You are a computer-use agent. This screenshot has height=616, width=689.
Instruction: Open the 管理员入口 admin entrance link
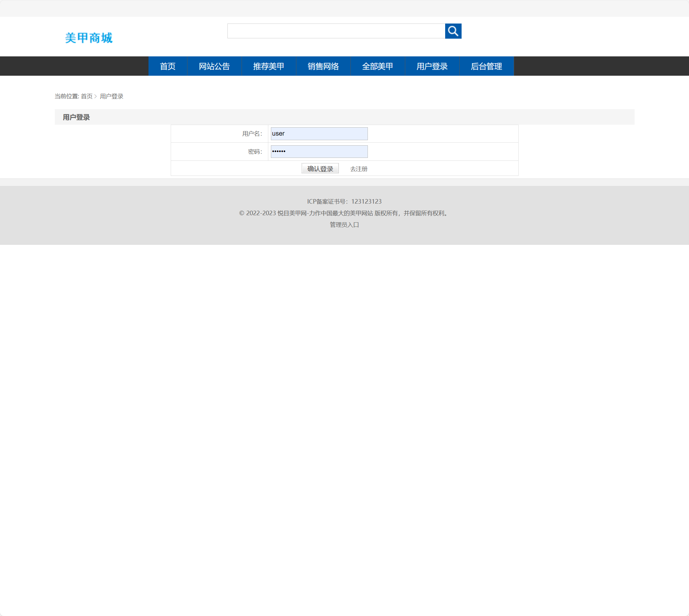pos(344,225)
